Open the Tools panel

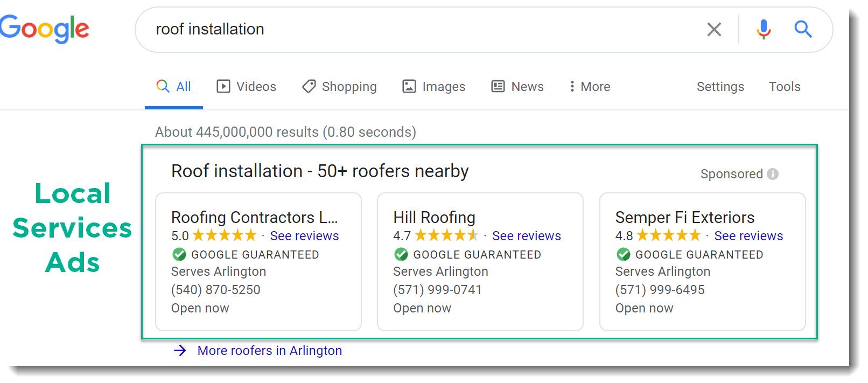(x=785, y=86)
